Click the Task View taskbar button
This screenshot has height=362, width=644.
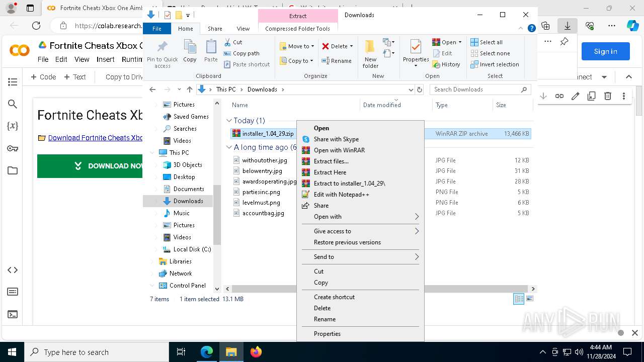[181, 352]
